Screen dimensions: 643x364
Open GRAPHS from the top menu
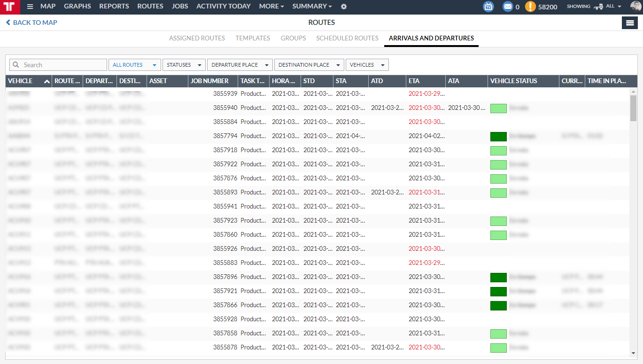coord(77,7)
